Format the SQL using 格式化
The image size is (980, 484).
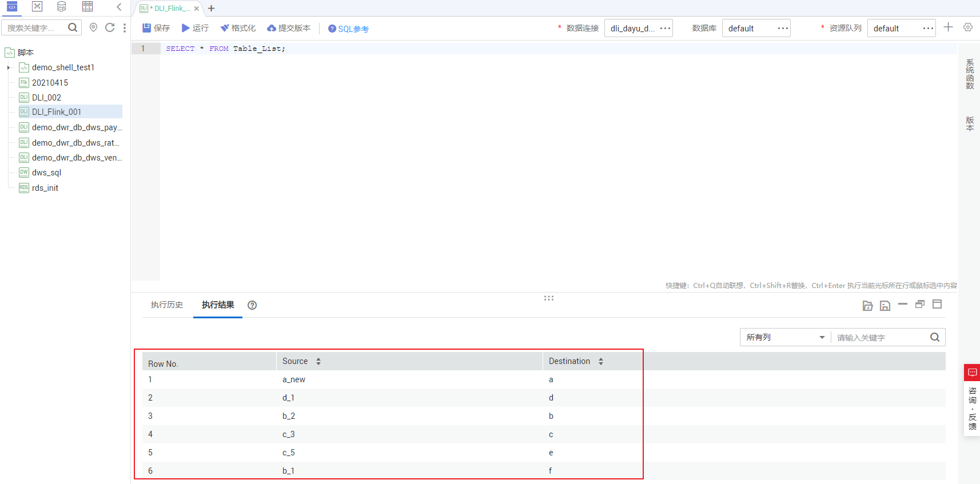pyautogui.click(x=238, y=28)
